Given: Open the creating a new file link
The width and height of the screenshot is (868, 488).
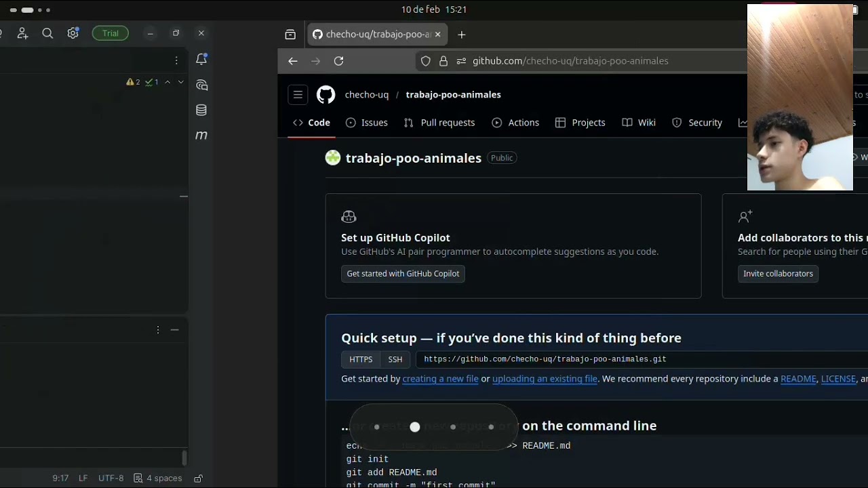Looking at the screenshot, I should 441,379.
